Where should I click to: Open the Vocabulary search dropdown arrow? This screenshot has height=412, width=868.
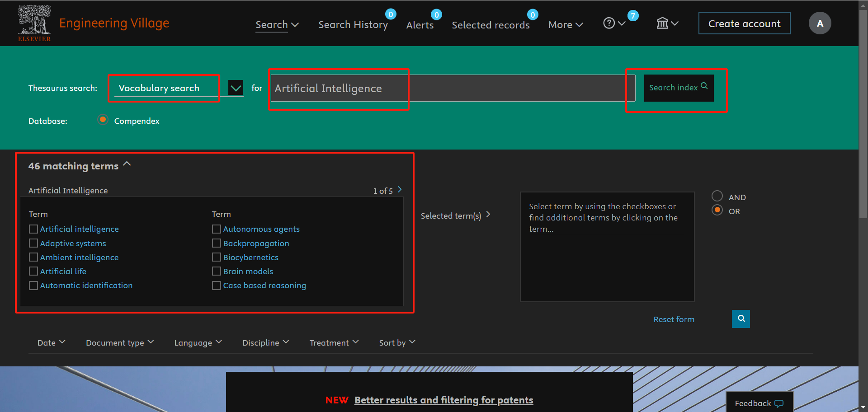point(236,88)
